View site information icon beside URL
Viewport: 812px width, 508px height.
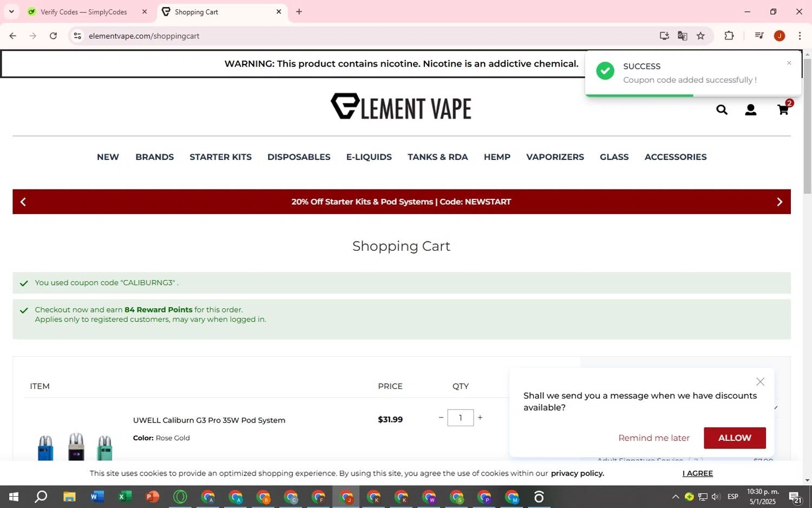click(77, 36)
